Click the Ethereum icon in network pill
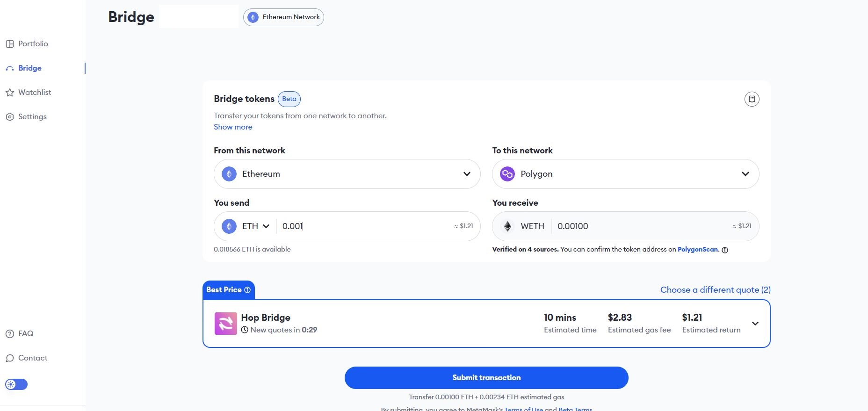868x411 pixels. coord(253,17)
